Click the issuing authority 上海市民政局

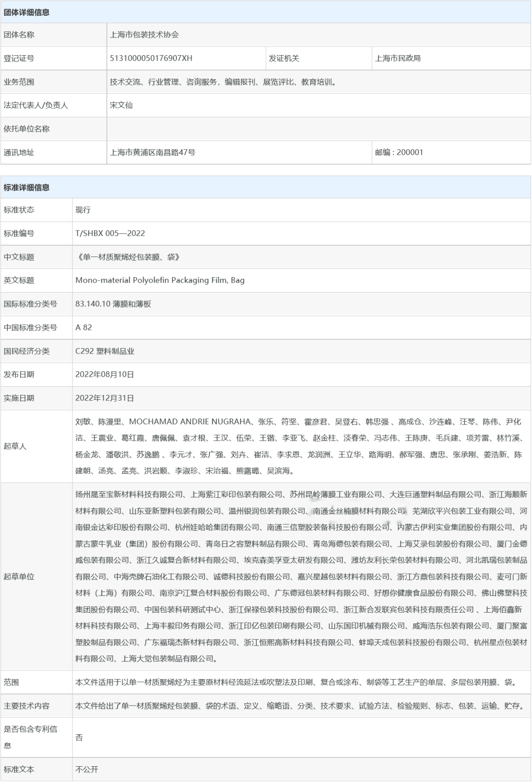tap(398, 58)
